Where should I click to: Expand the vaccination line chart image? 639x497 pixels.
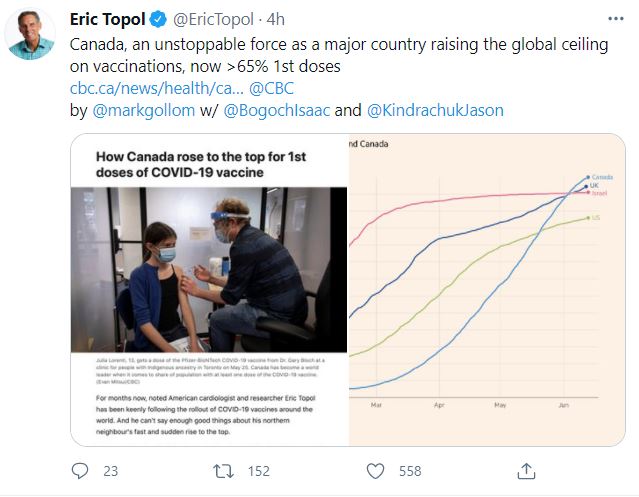(487, 290)
